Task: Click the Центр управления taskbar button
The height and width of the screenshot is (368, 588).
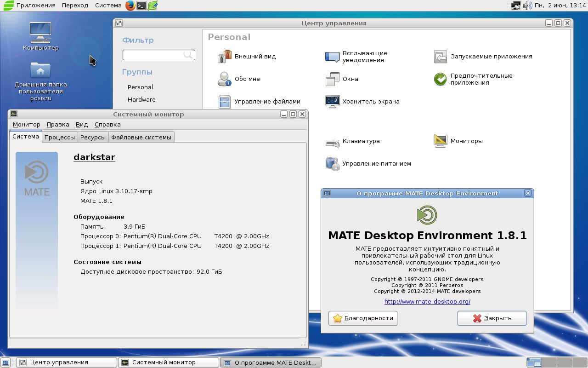Action: coord(67,362)
